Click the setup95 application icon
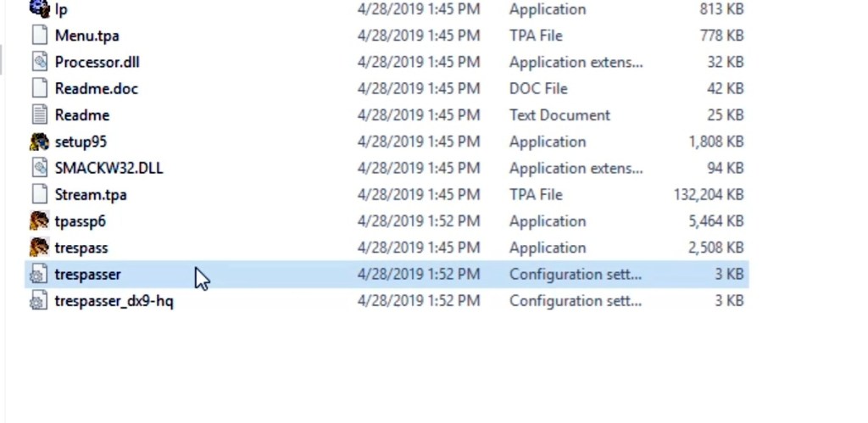Viewport: 868px width, 423px height. [x=39, y=142]
